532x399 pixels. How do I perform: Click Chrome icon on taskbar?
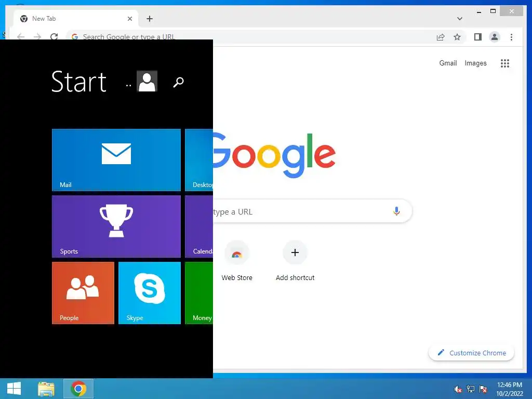78,389
